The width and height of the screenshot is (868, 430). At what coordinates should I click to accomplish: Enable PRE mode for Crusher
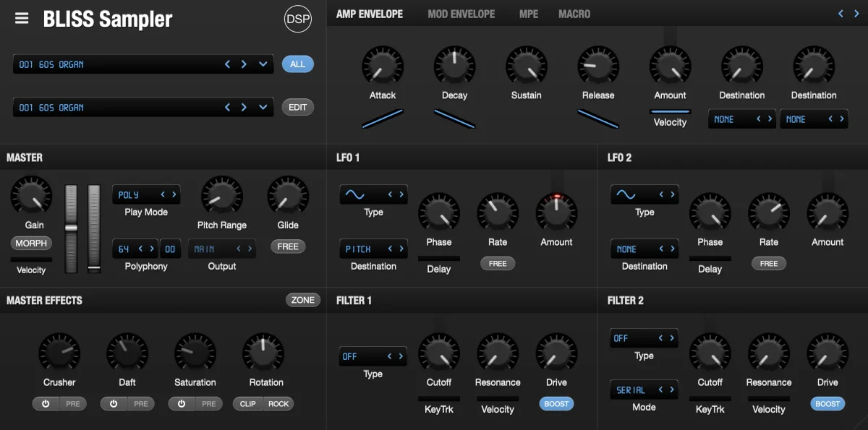[73, 404]
